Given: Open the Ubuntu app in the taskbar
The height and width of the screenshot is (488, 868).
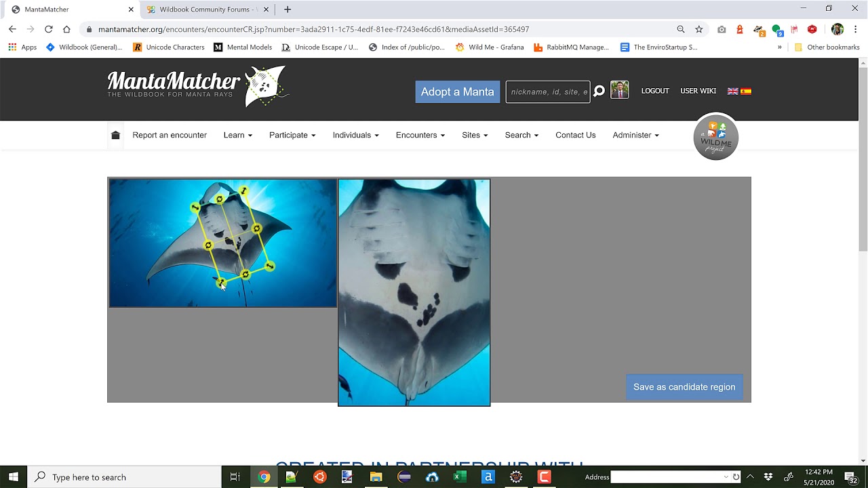Looking at the screenshot, I should tap(319, 477).
